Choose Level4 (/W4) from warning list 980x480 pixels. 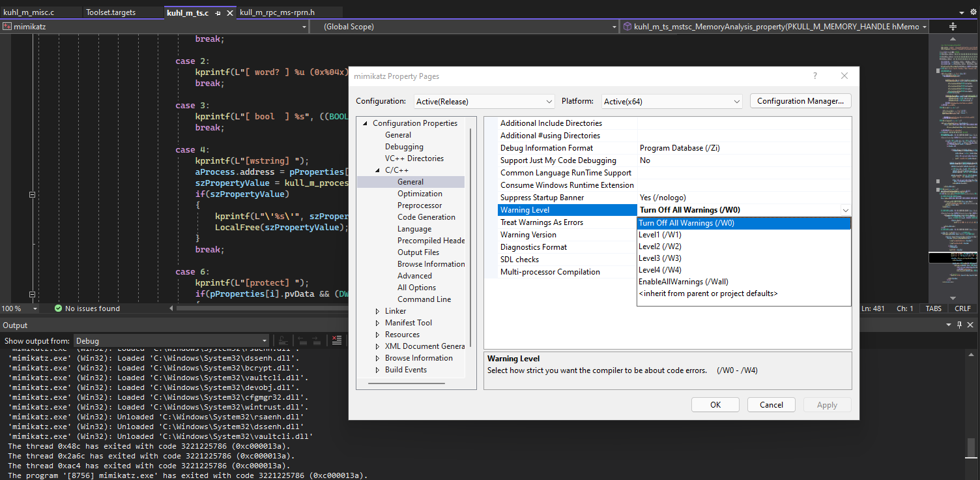pyautogui.click(x=744, y=270)
